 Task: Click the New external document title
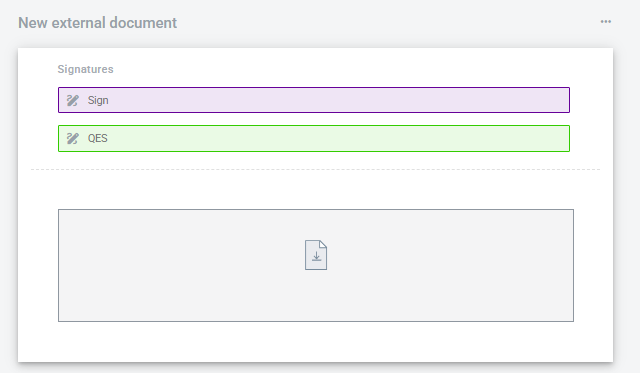[x=98, y=23]
